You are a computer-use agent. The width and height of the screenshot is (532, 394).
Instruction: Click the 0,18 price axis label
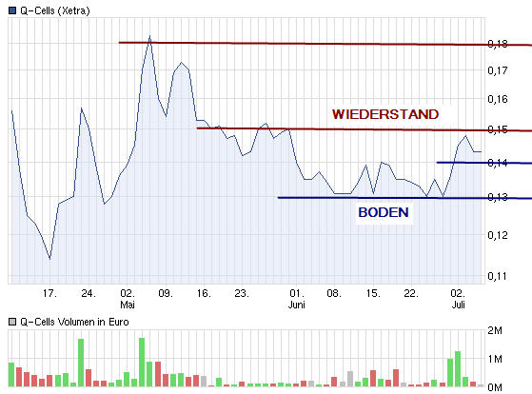click(x=498, y=44)
